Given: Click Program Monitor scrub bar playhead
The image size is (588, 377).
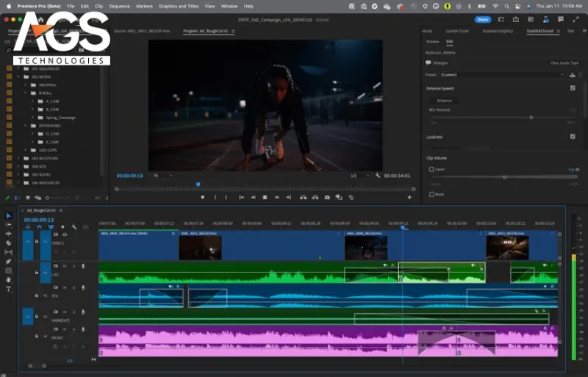Looking at the screenshot, I should tap(198, 184).
